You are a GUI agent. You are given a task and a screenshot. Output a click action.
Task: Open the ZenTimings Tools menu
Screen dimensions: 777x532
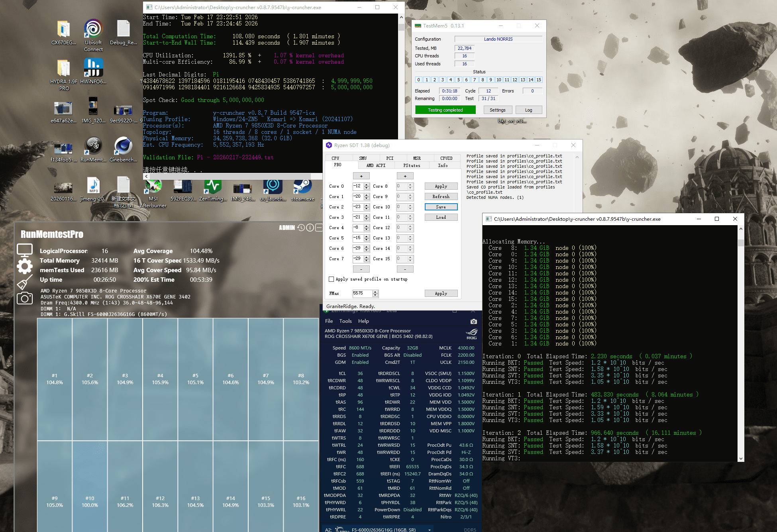point(345,321)
